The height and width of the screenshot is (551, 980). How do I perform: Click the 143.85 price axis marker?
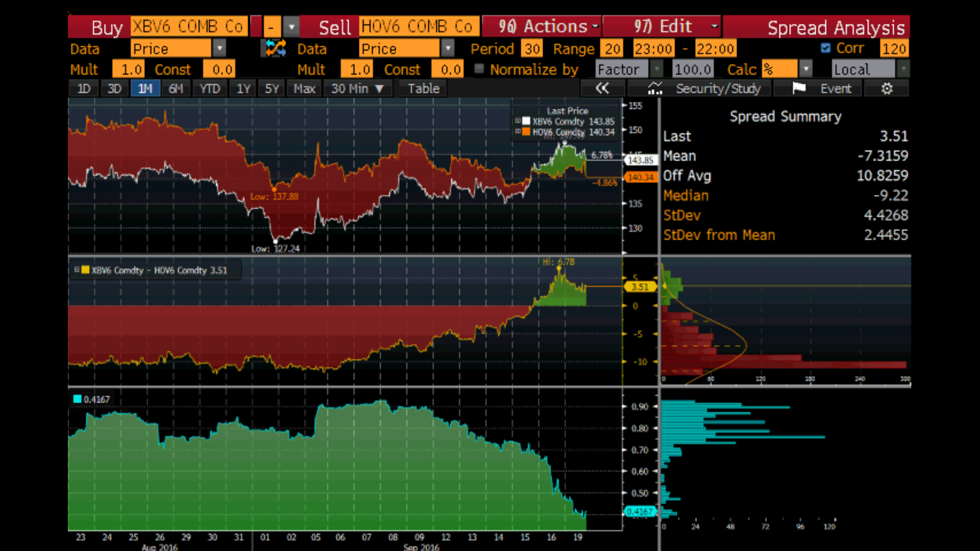tap(640, 160)
